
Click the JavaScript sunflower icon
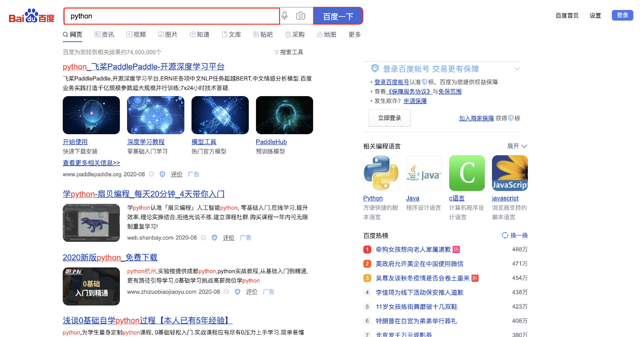[510, 173]
